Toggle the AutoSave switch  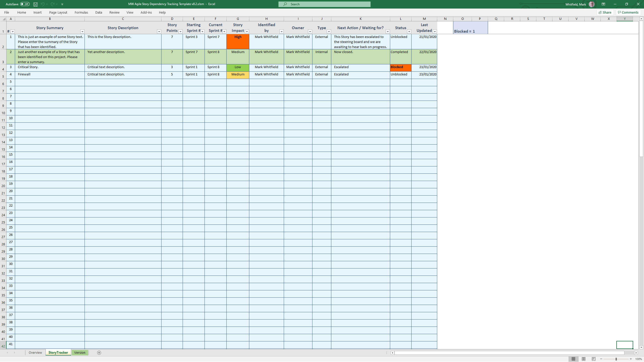click(x=25, y=4)
